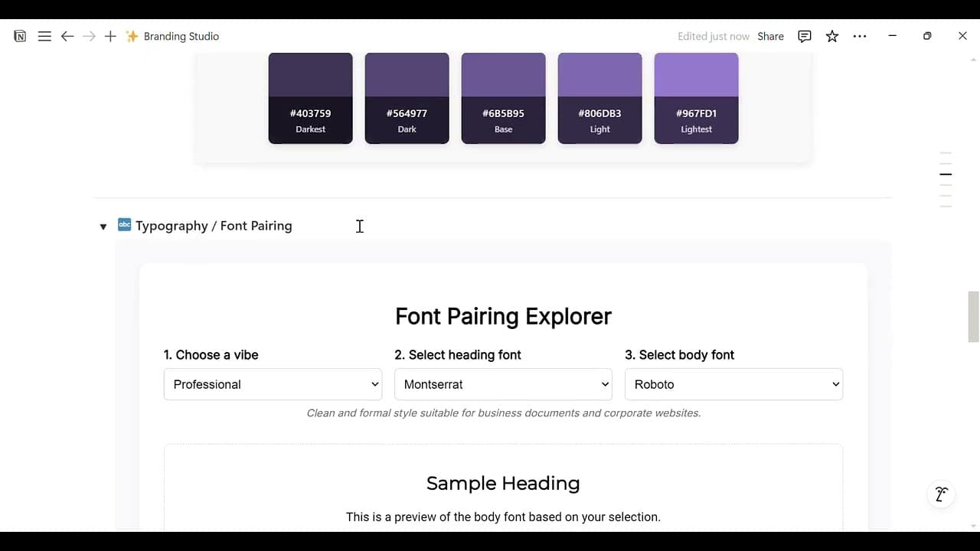Open a new tab with the plus icon
The height and width of the screenshot is (551, 980).
click(110, 36)
